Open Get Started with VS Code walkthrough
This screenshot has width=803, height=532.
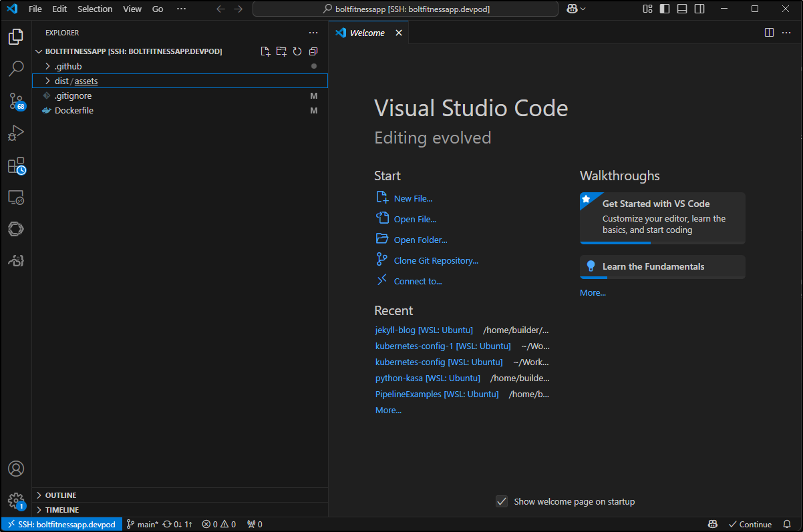(663, 218)
